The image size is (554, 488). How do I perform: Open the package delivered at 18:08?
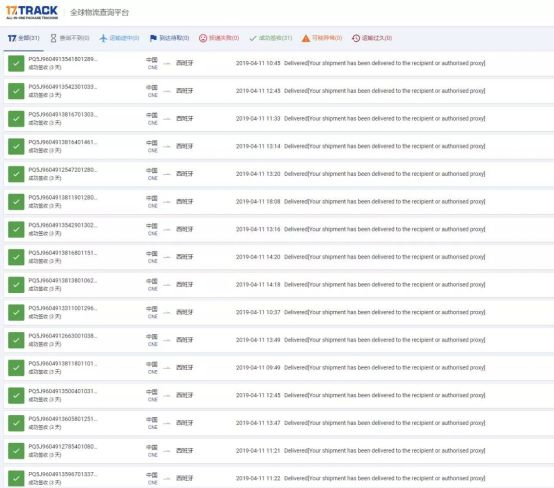[278, 202]
